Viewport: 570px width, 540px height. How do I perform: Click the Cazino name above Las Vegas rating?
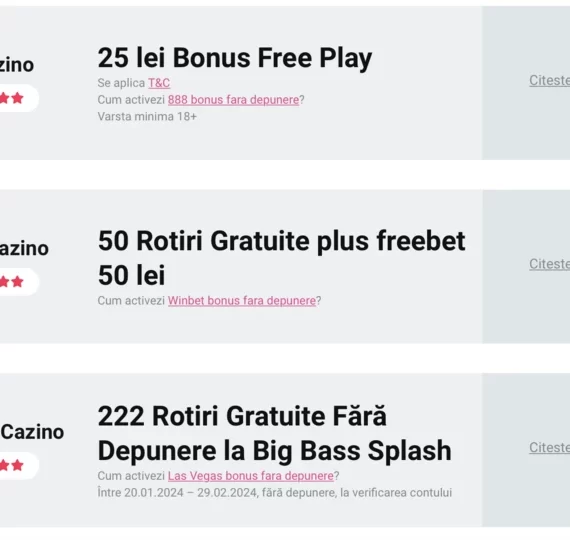pos(32,432)
